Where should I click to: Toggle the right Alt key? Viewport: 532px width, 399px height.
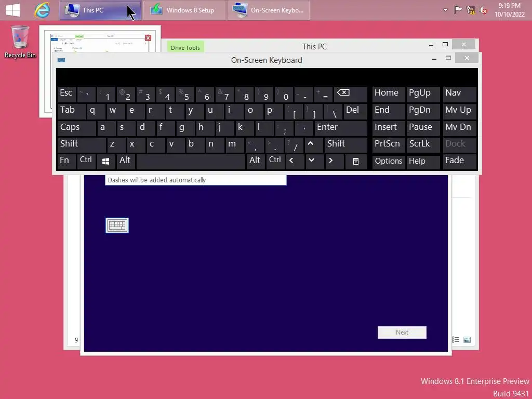[256, 162]
